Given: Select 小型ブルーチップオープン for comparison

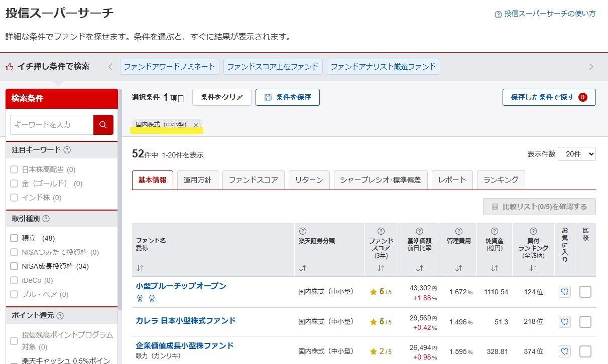Looking at the screenshot, I should 585,292.
